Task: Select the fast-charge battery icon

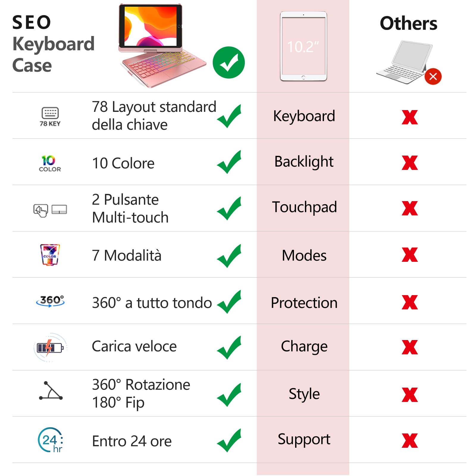Action: (50, 347)
